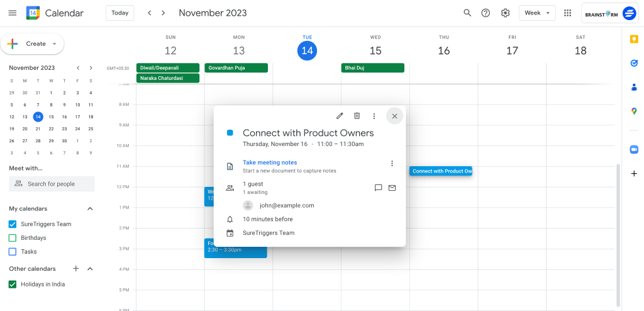Add other calendars plus icon
This screenshot has height=311, width=644.
click(76, 269)
